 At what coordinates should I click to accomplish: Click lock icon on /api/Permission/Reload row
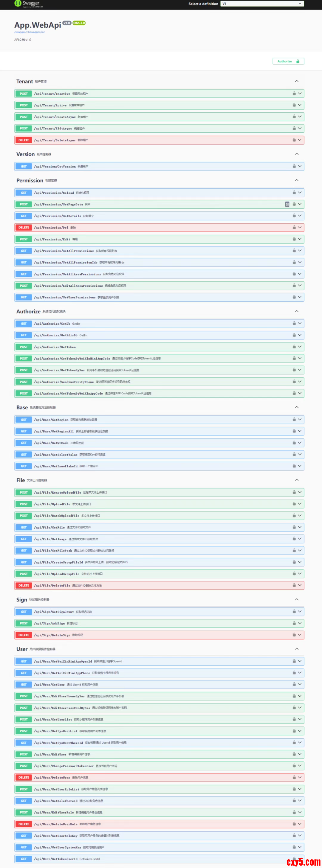pyautogui.click(x=294, y=192)
